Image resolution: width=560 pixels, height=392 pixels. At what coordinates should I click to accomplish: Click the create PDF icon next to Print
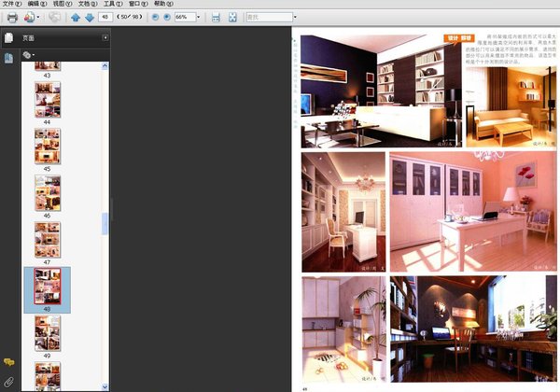click(x=29, y=17)
